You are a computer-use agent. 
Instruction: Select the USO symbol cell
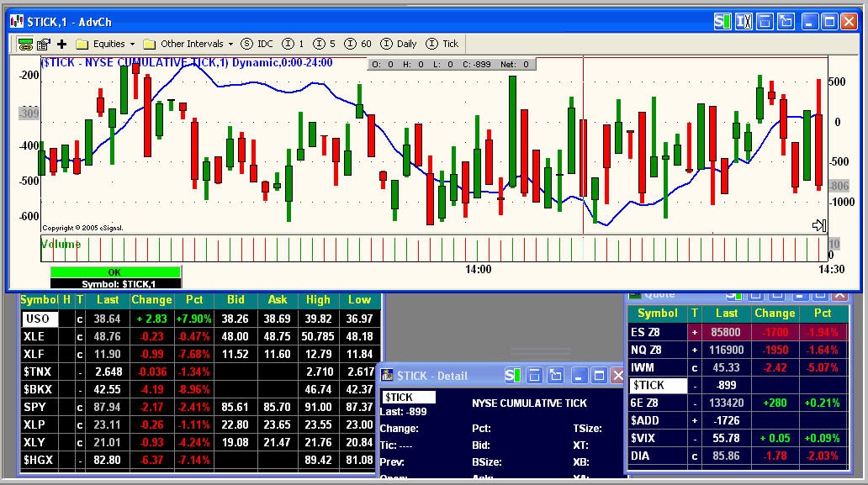[x=40, y=319]
